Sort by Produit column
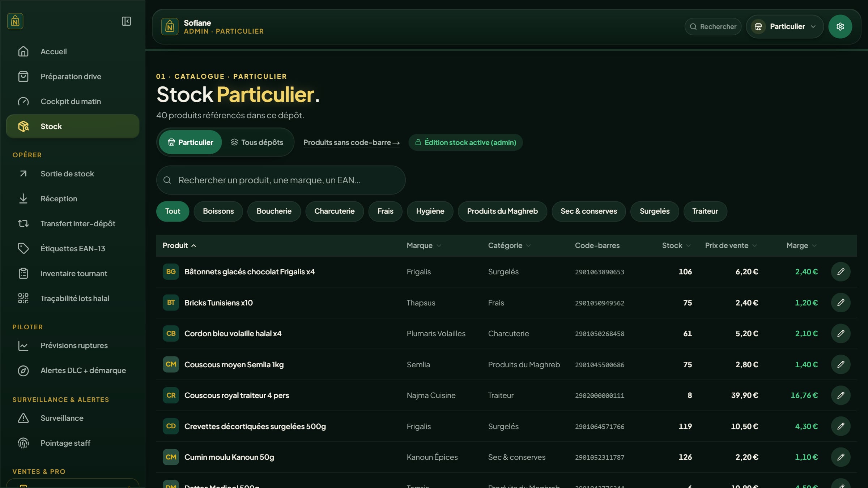 tap(179, 245)
